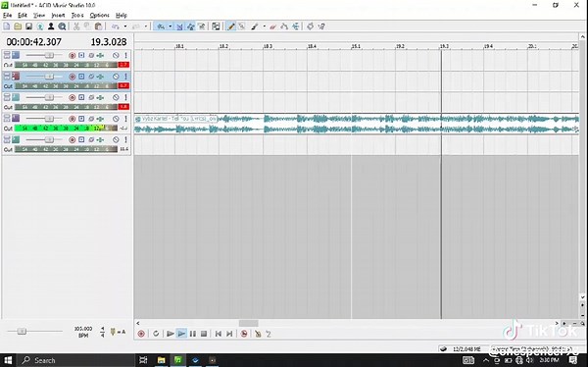Toggle loop playback in the transport bar
The width and height of the screenshot is (588, 367).
[x=156, y=334]
